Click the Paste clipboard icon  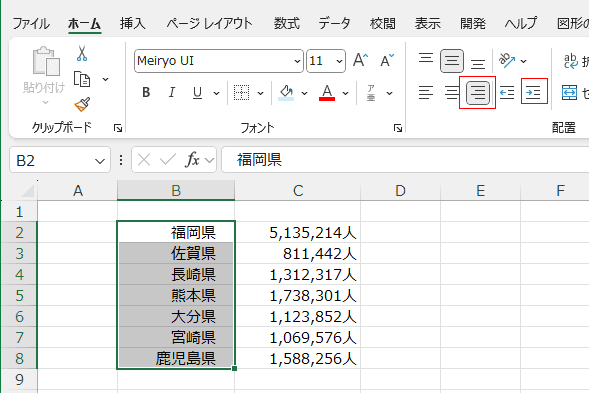pos(46,61)
